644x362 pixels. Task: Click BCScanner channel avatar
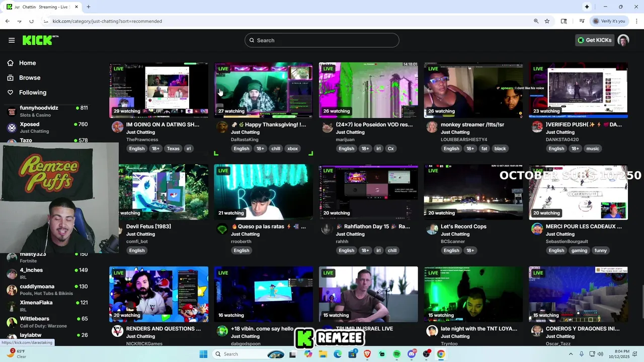tap(432, 229)
